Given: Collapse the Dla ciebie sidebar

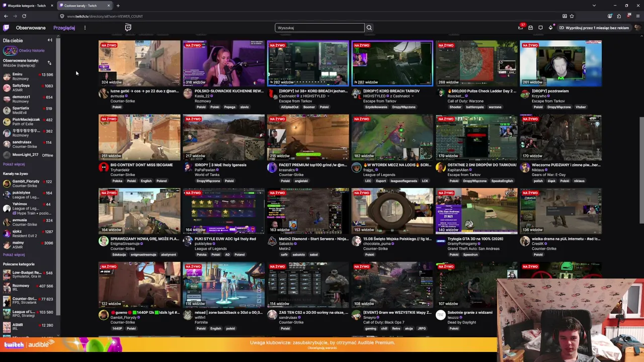Looking at the screenshot, I should point(50,40).
